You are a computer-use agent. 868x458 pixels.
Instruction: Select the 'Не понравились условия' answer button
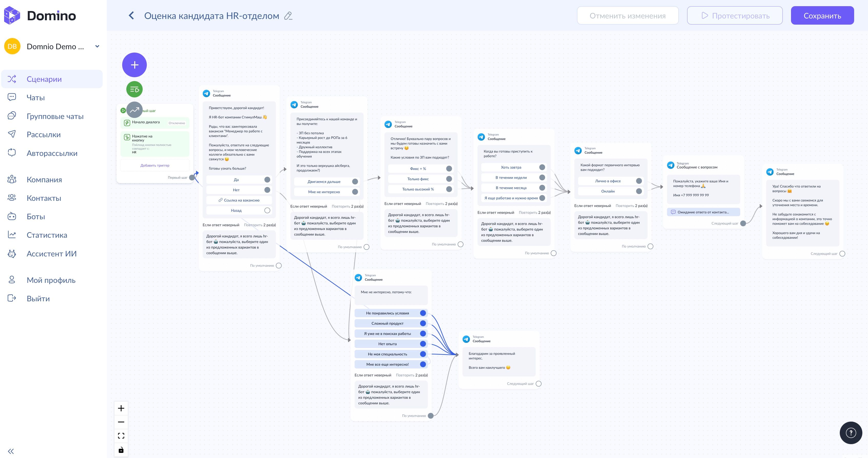click(387, 313)
